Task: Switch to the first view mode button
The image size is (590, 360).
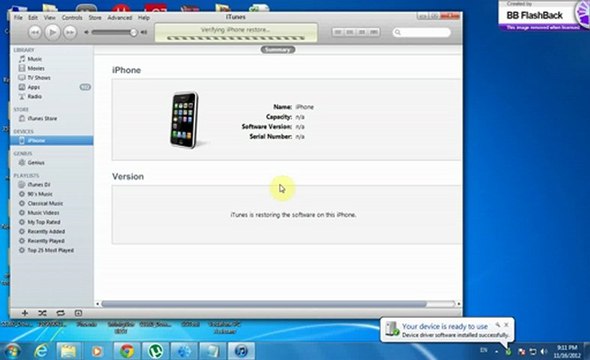Action: pos(338,32)
